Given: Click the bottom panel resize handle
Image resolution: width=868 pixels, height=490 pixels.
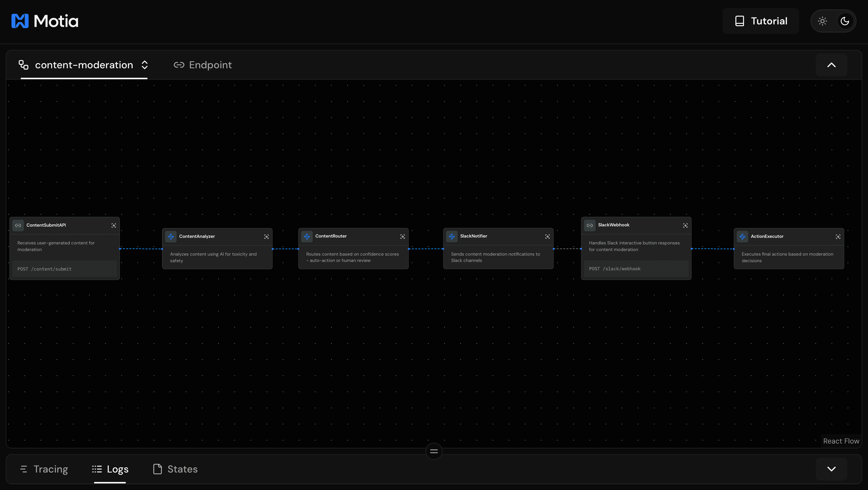Looking at the screenshot, I should tap(434, 451).
